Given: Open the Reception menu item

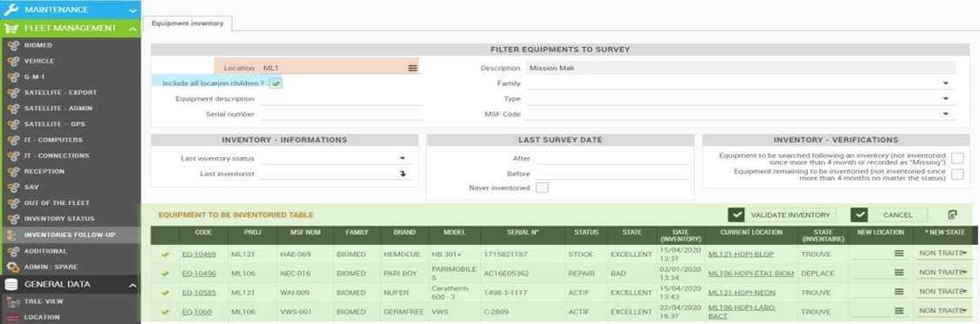Looking at the screenshot, I should 43,171.
